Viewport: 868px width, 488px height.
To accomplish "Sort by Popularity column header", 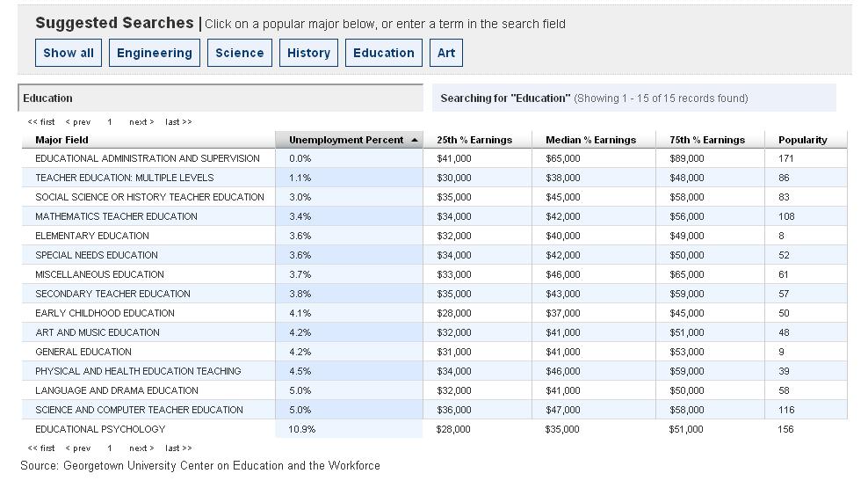I will [x=802, y=140].
